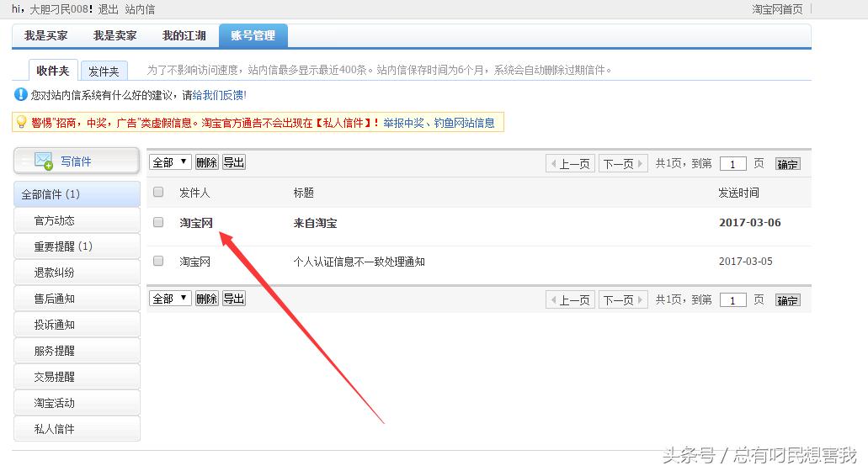This screenshot has width=868, height=471.
Task: Switch to 我是卖家 tab
Action: [x=114, y=35]
